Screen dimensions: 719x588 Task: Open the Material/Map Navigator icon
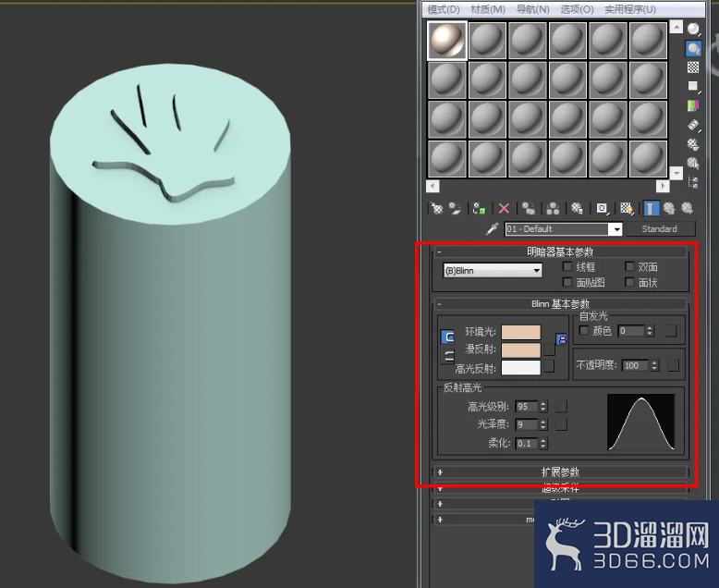click(x=693, y=182)
